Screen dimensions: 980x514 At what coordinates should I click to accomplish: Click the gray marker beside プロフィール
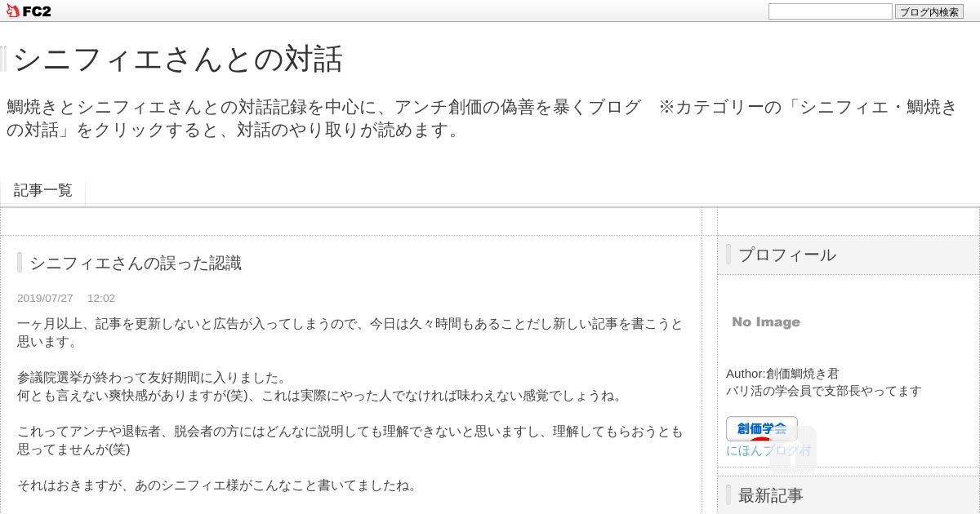click(728, 255)
